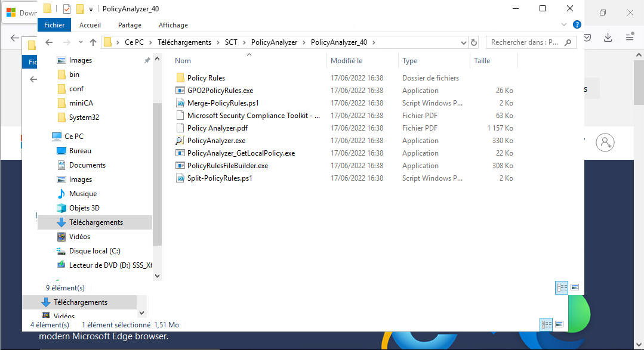Open the Fichier menu
The height and width of the screenshot is (350, 644).
click(54, 25)
